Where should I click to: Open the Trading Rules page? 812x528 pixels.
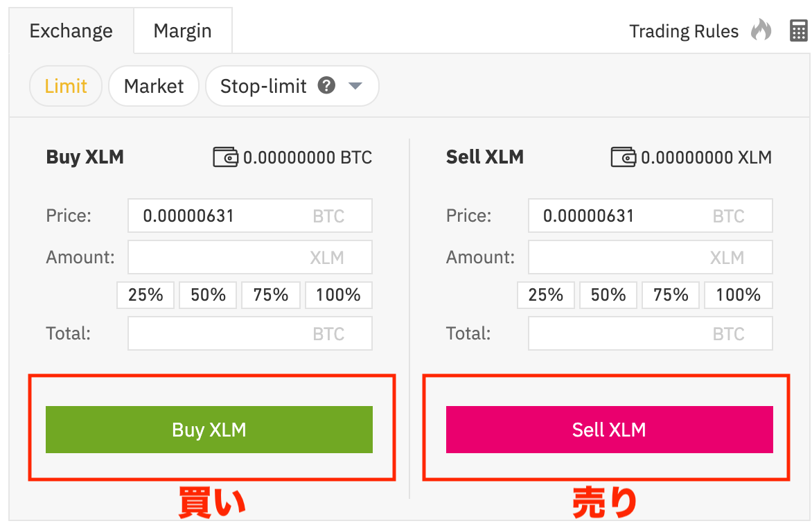tap(684, 31)
